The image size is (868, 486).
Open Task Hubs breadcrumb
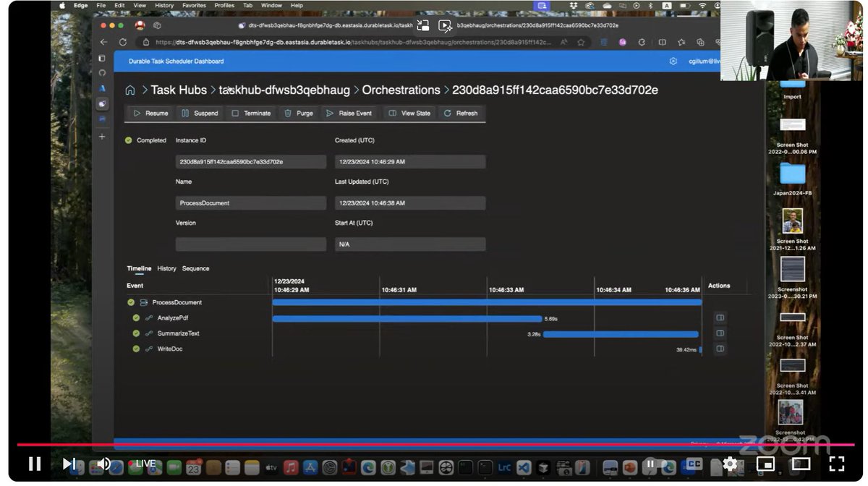[179, 90]
